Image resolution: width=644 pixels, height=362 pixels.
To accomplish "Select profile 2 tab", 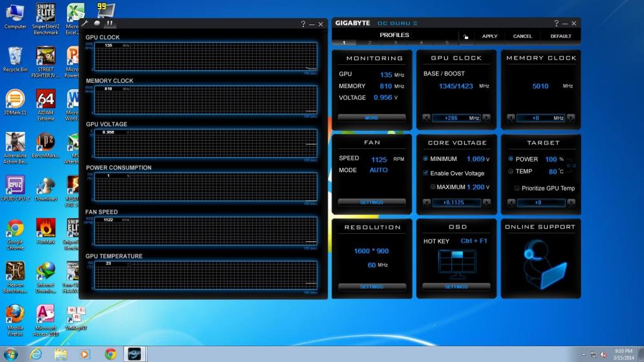I will click(x=370, y=43).
